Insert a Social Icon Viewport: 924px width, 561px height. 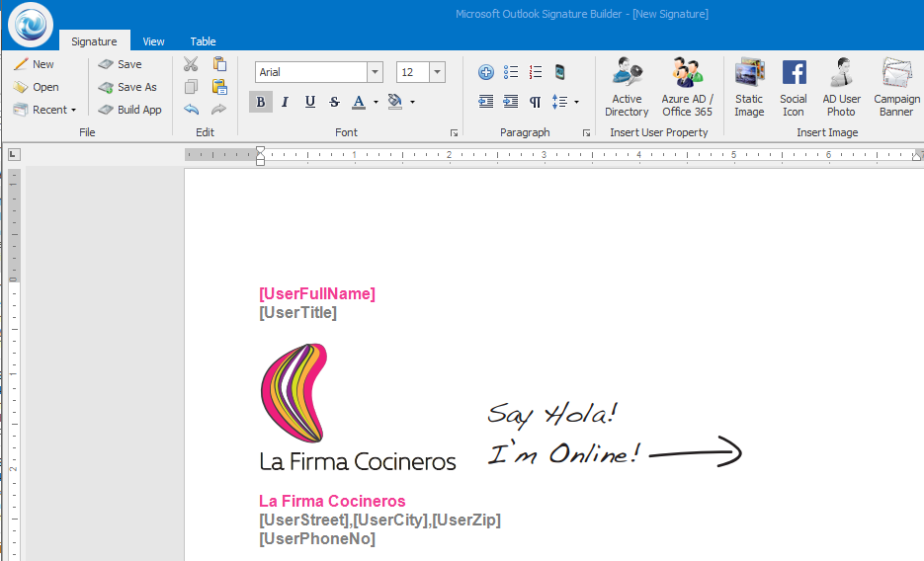click(794, 87)
